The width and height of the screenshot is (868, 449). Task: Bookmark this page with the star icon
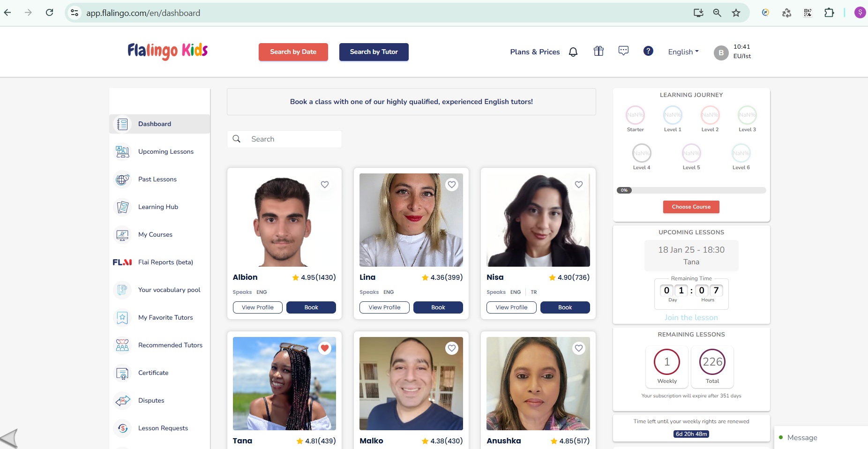pos(736,13)
